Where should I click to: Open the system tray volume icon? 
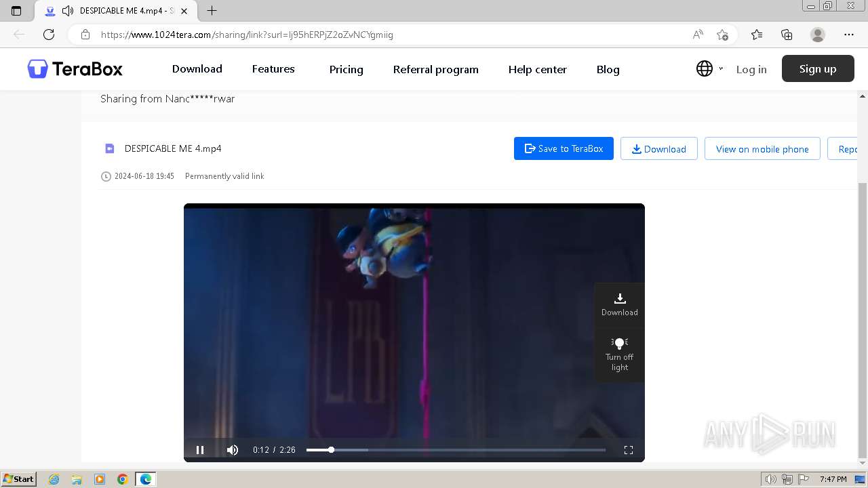tap(771, 479)
